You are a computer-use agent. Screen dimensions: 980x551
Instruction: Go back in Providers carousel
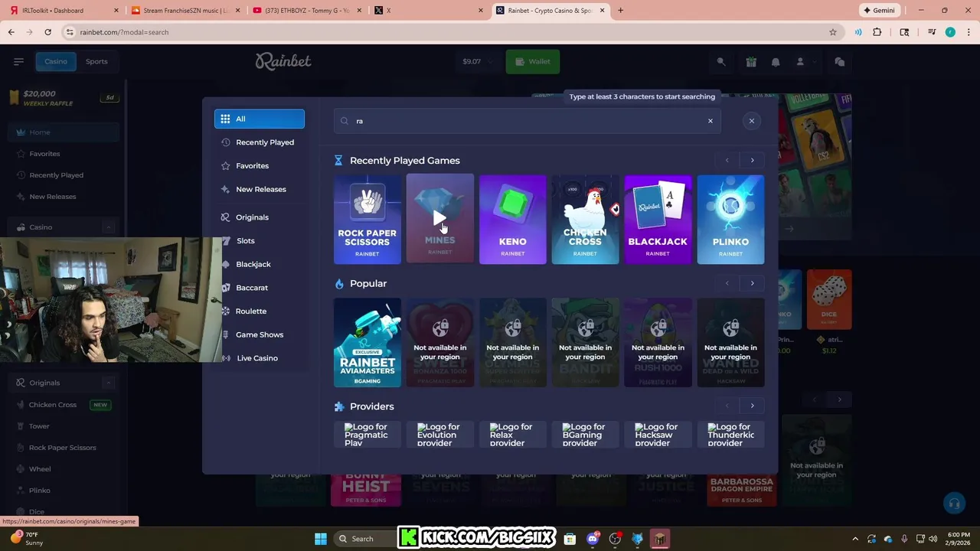tap(727, 406)
